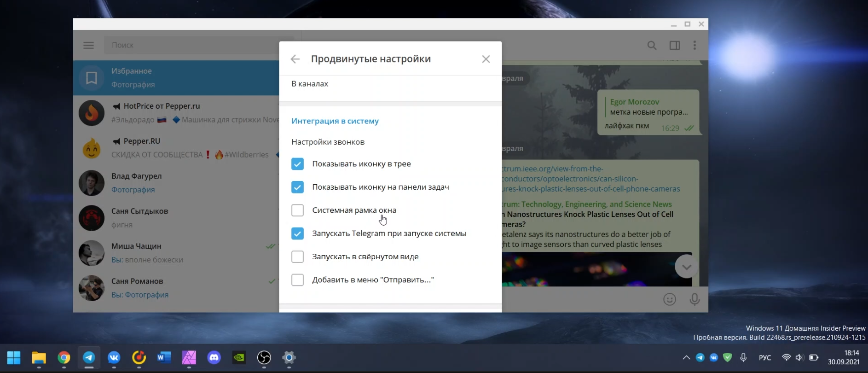Click the Nanostructures article title preview
The image size is (868, 373).
[588, 219]
